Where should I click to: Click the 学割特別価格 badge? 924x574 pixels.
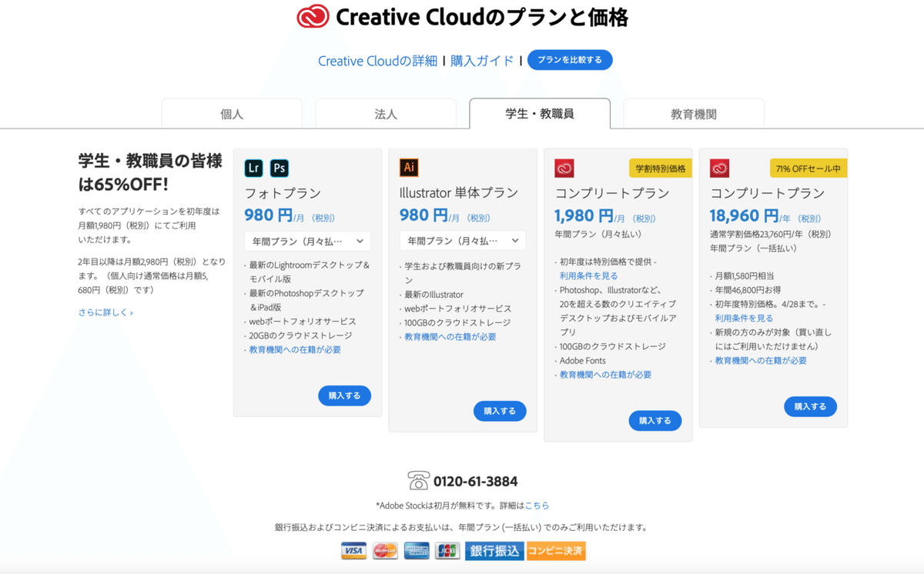(661, 169)
